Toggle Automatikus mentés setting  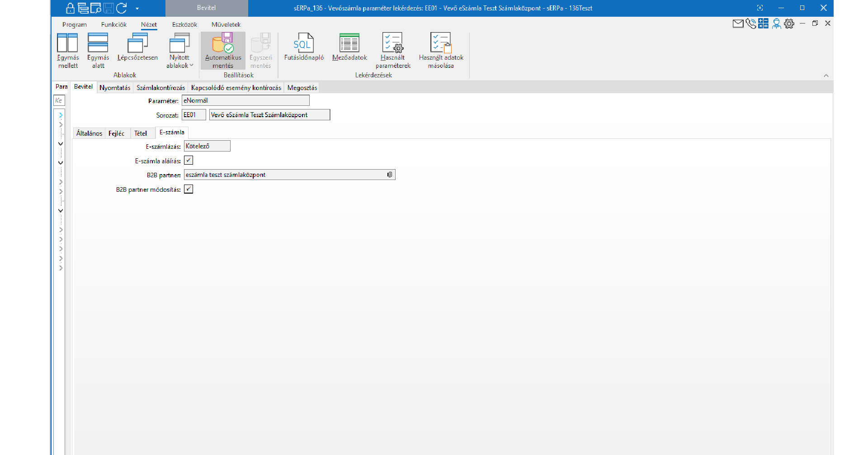223,50
